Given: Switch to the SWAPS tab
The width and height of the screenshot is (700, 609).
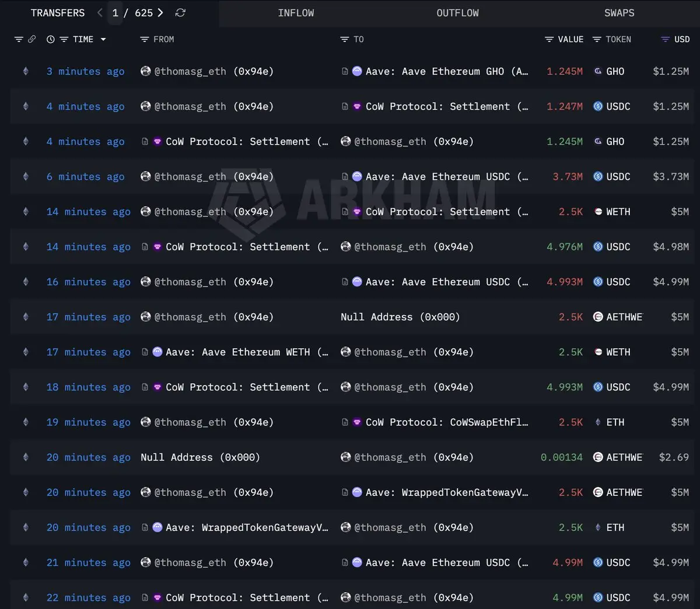Looking at the screenshot, I should point(619,13).
